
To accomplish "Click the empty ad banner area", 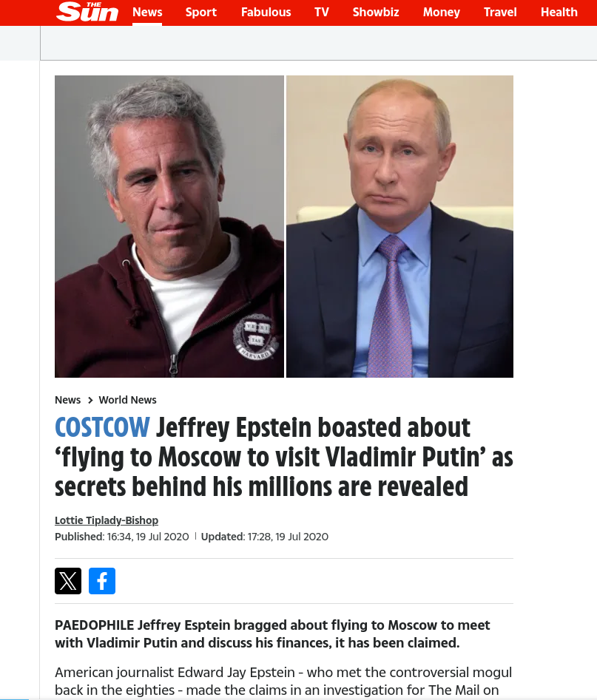I will point(318,43).
